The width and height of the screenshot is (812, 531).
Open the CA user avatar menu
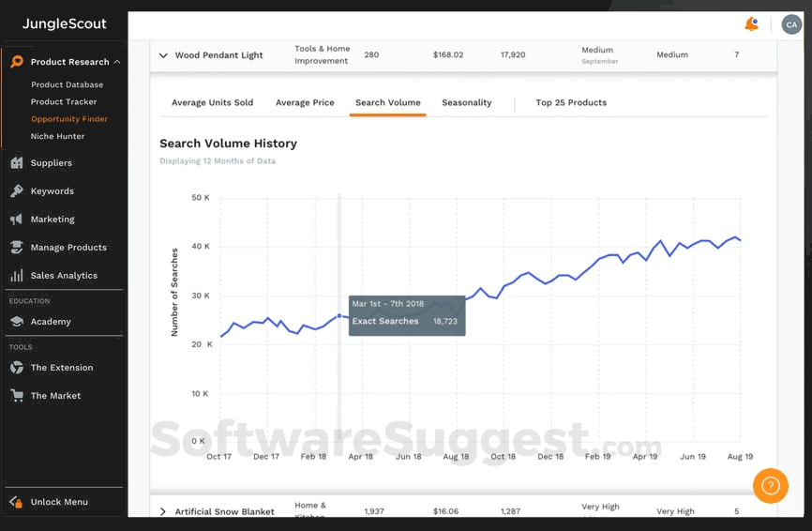coord(790,24)
